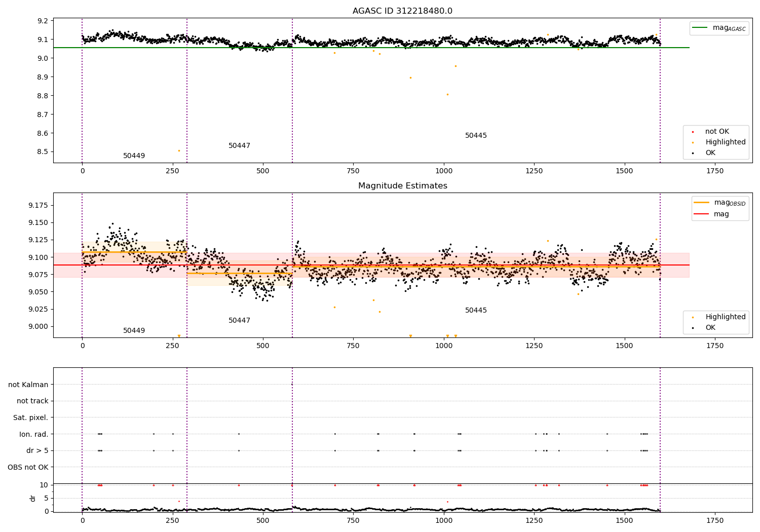Click the "Magnitude Estimates" plot title

[402, 186]
